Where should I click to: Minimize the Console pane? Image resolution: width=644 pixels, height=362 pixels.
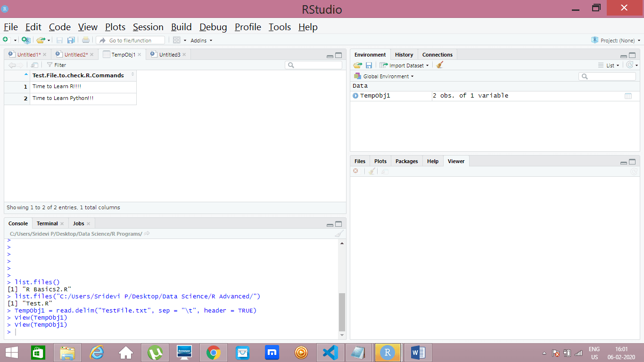330,224
